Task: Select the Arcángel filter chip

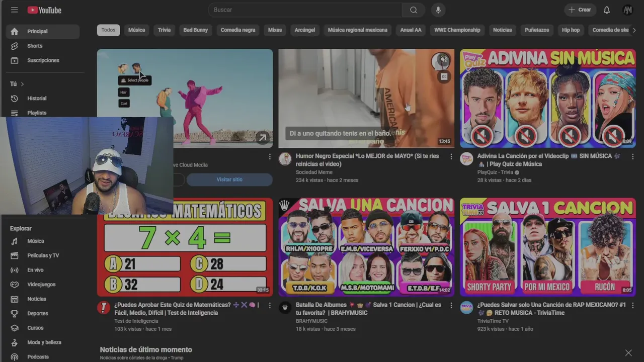Action: 305,30
